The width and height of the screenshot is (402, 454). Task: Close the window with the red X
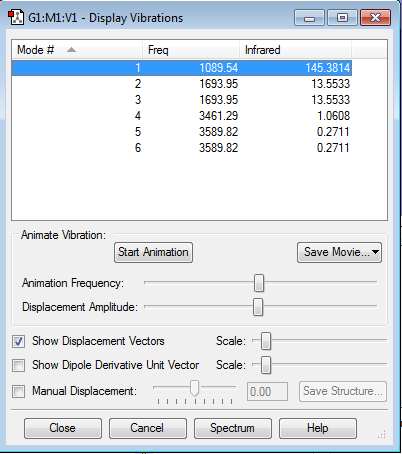[375, 18]
